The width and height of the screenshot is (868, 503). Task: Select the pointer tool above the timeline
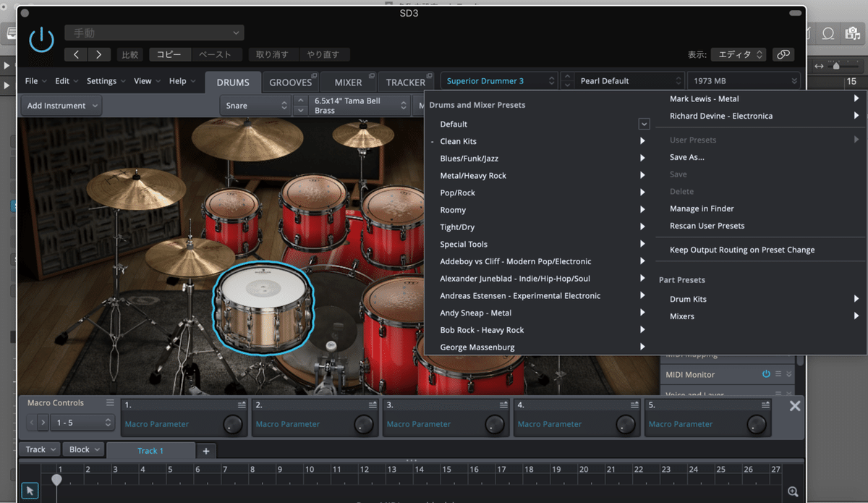tap(30, 491)
